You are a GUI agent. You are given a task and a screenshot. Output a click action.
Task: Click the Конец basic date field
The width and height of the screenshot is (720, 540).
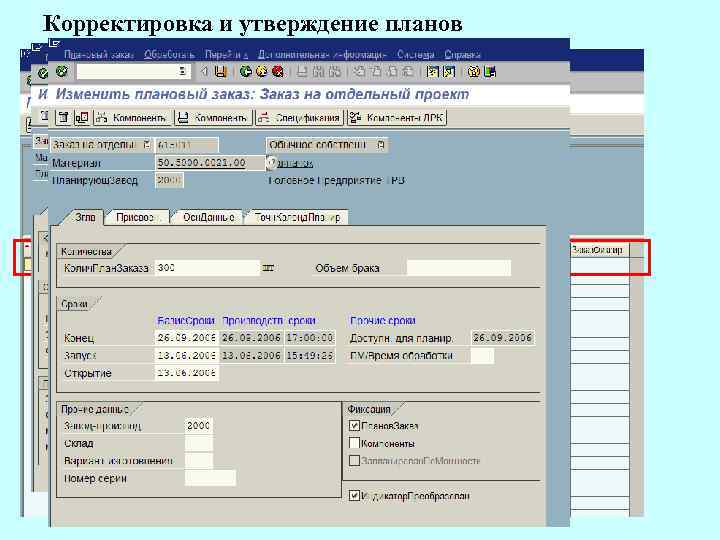click(x=186, y=338)
